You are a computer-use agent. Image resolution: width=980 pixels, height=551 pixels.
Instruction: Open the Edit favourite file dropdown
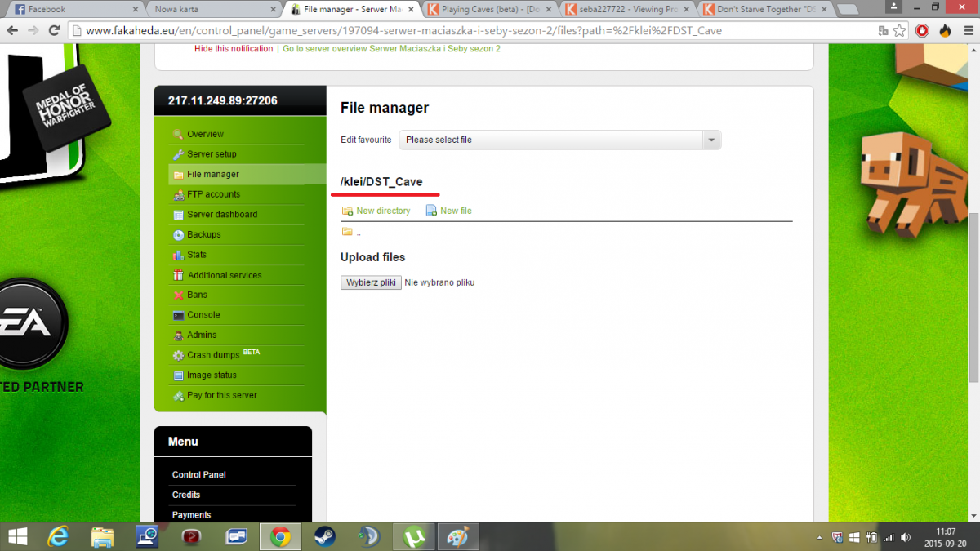point(560,140)
